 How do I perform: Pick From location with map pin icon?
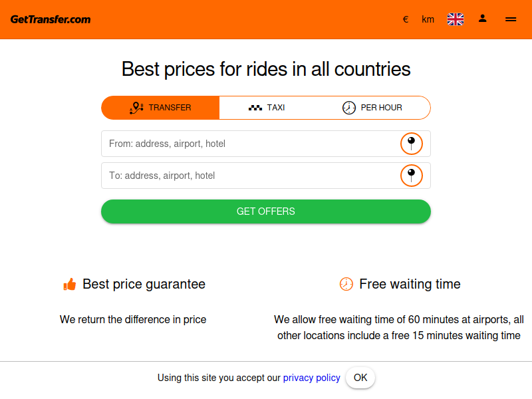(411, 144)
